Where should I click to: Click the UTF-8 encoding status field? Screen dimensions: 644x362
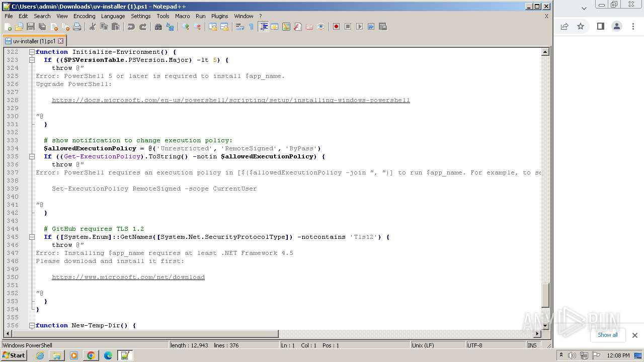click(495, 345)
